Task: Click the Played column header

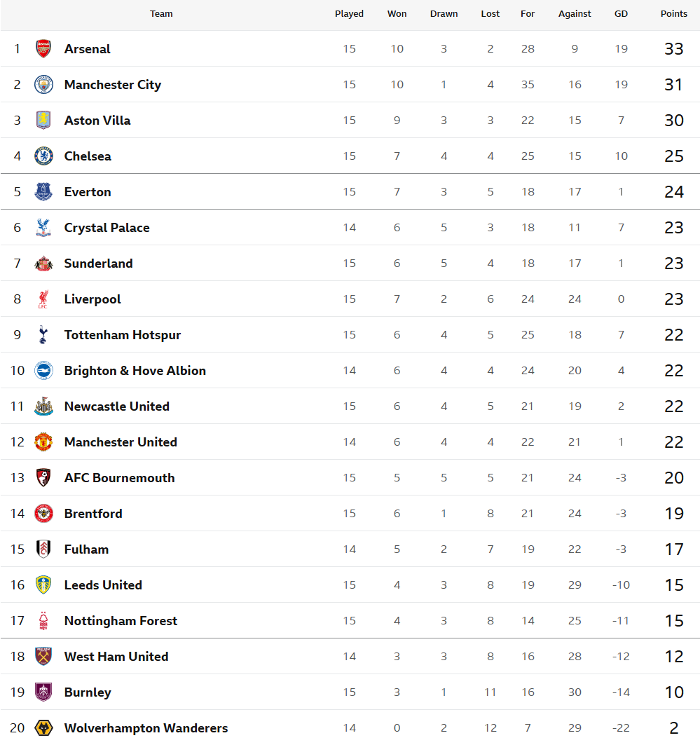Action: tap(349, 14)
